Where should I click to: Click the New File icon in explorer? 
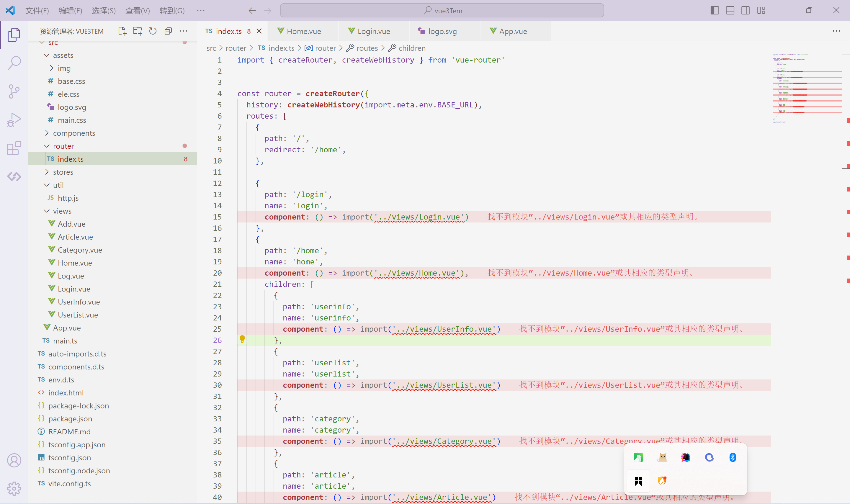122,31
